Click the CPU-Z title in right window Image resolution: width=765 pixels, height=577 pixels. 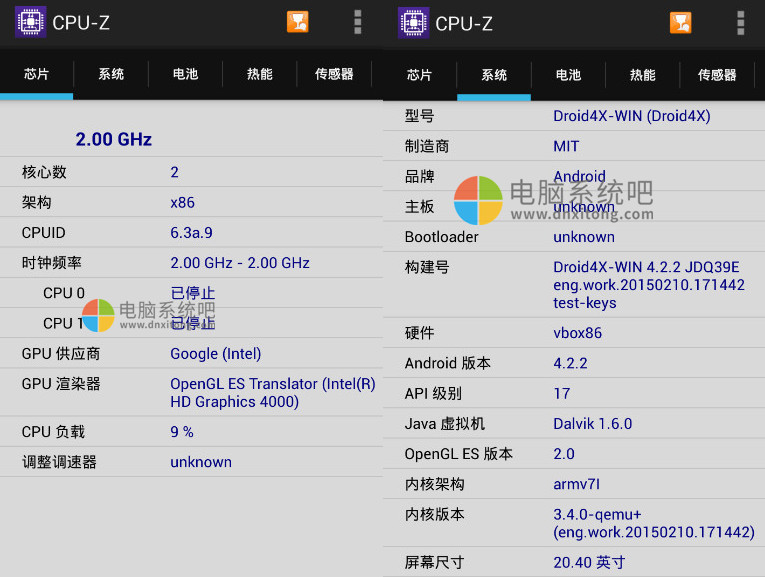(x=464, y=23)
